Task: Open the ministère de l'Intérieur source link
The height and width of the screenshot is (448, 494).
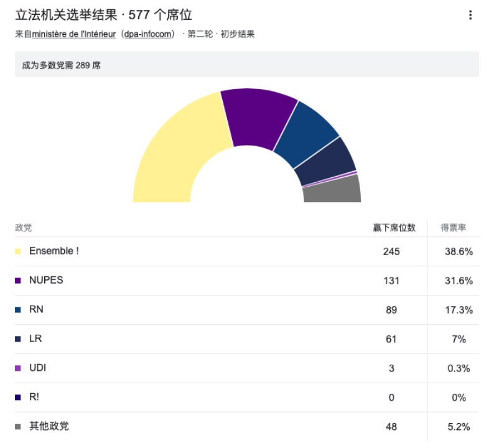Action: [74, 34]
